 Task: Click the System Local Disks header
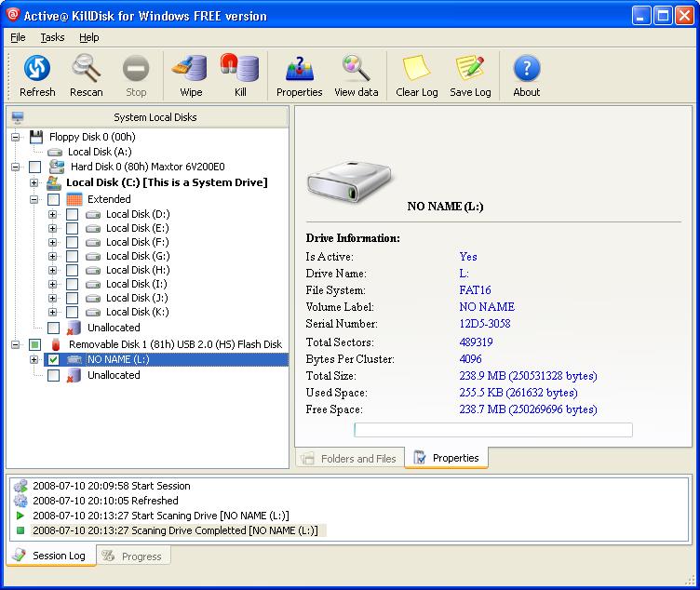[148, 117]
